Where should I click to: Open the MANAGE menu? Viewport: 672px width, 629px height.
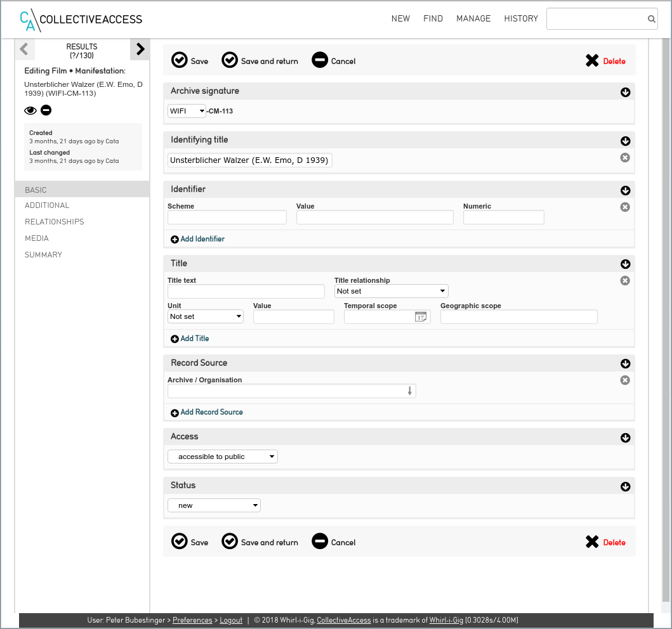coord(473,19)
